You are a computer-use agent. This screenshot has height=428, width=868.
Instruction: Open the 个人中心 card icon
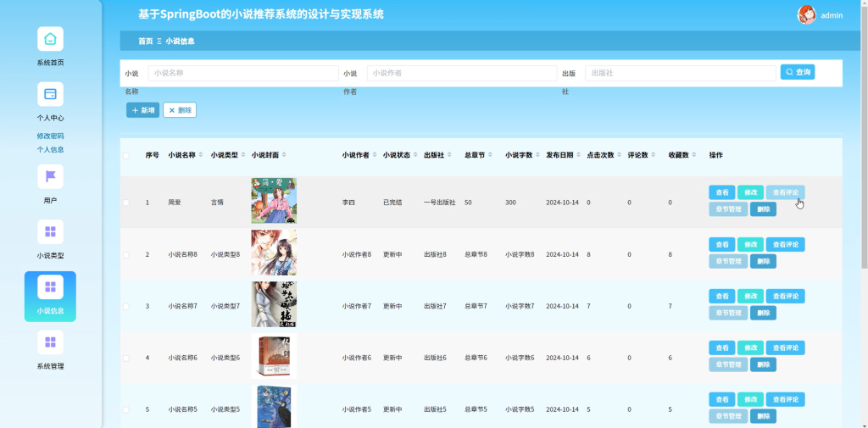pos(50,94)
